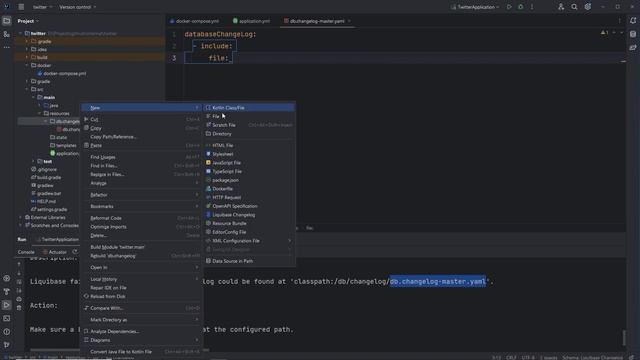Choose HTTP Request in New submenu
The image size is (640, 360).
pyautogui.click(x=249, y=197)
